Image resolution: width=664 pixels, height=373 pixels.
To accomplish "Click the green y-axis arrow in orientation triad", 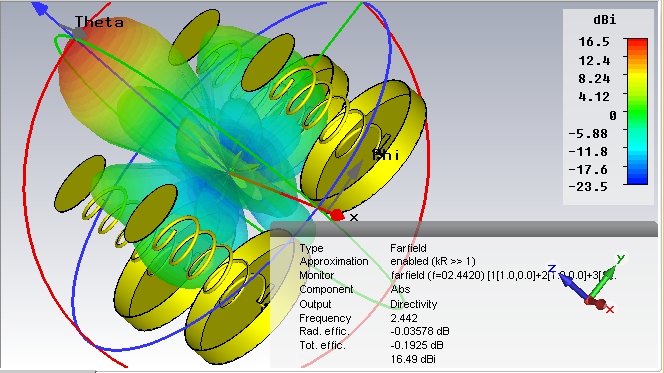I will click(603, 281).
